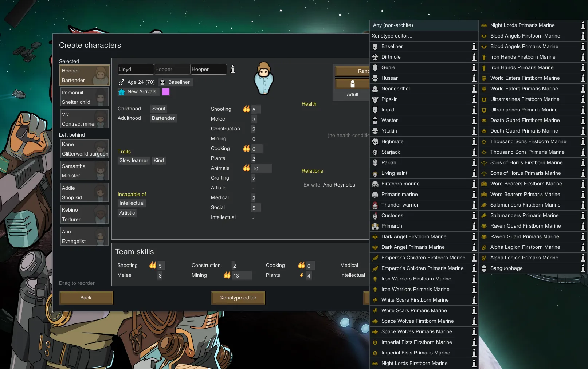Click info icon for Night Lords Primaris Marine
The image size is (588, 369).
583,25
